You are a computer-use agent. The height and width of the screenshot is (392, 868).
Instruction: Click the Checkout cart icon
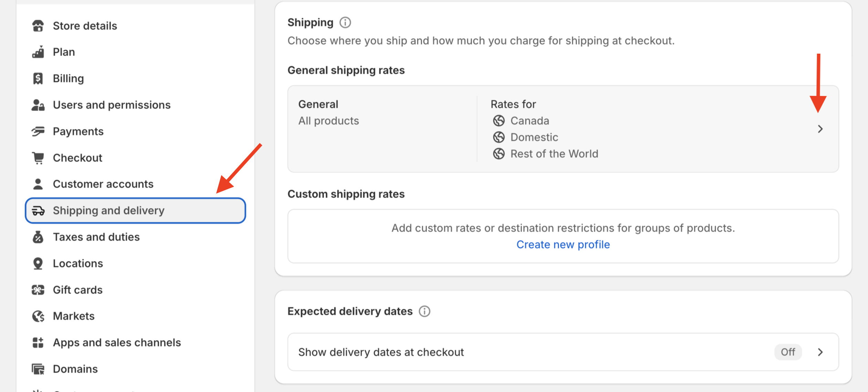click(x=38, y=158)
